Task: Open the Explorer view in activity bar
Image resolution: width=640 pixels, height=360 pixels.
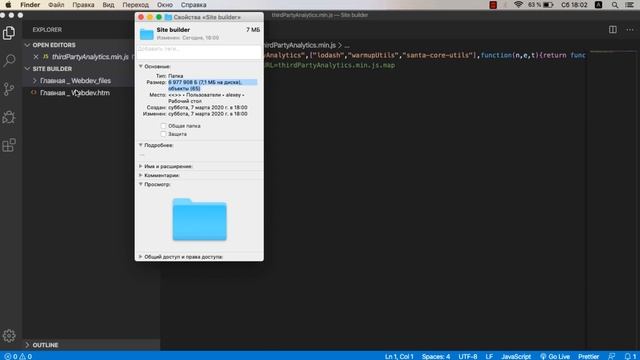Action: tap(9, 33)
